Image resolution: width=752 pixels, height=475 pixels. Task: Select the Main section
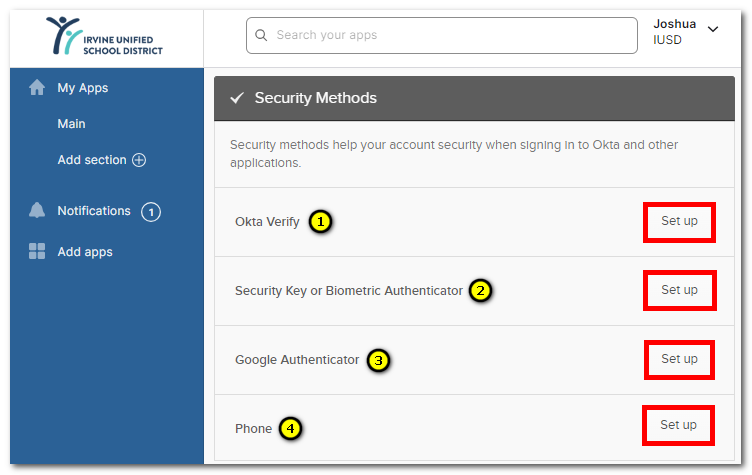pos(71,124)
